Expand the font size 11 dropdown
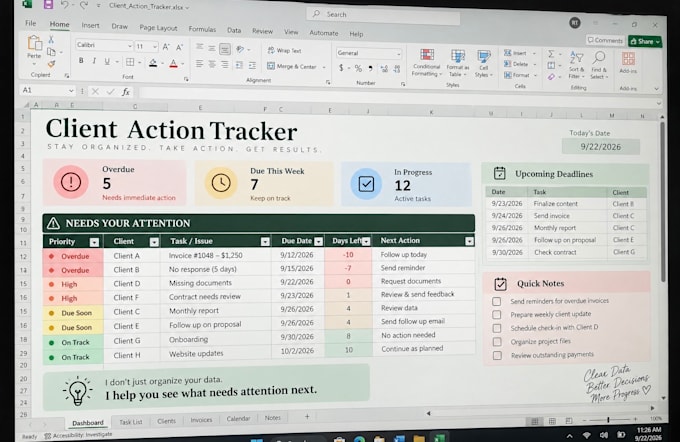The image size is (680, 442). click(x=155, y=46)
